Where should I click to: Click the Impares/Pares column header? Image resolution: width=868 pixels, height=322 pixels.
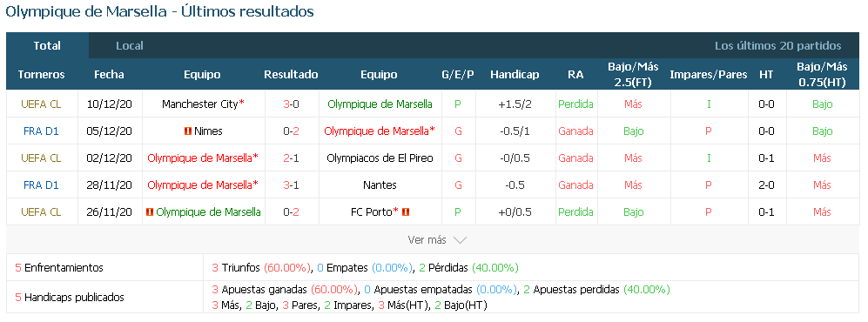pos(708,75)
